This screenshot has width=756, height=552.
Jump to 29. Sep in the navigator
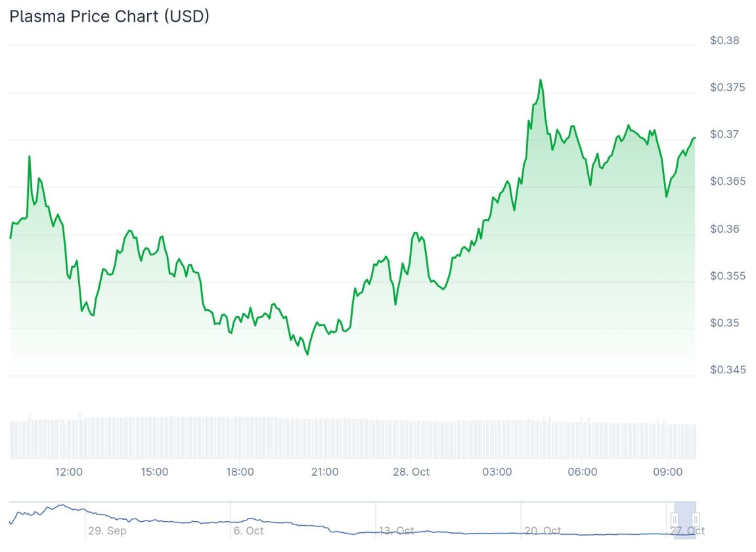tap(107, 531)
